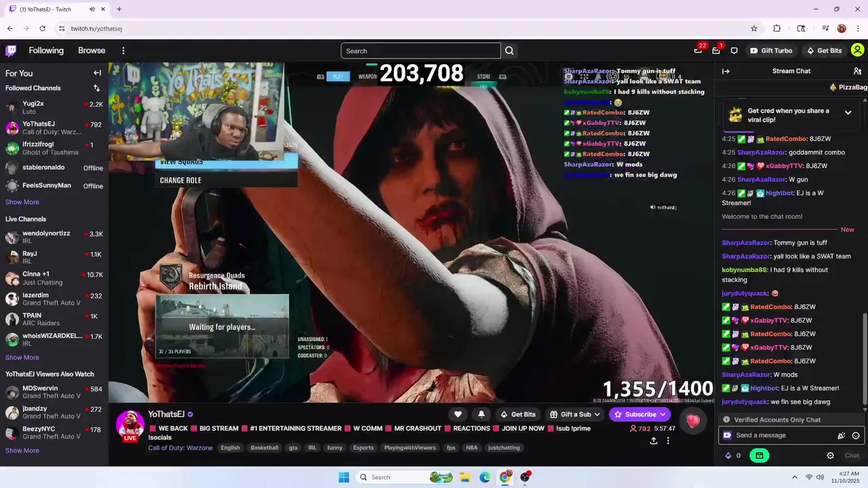Share the stream with the upload icon

coord(653,441)
